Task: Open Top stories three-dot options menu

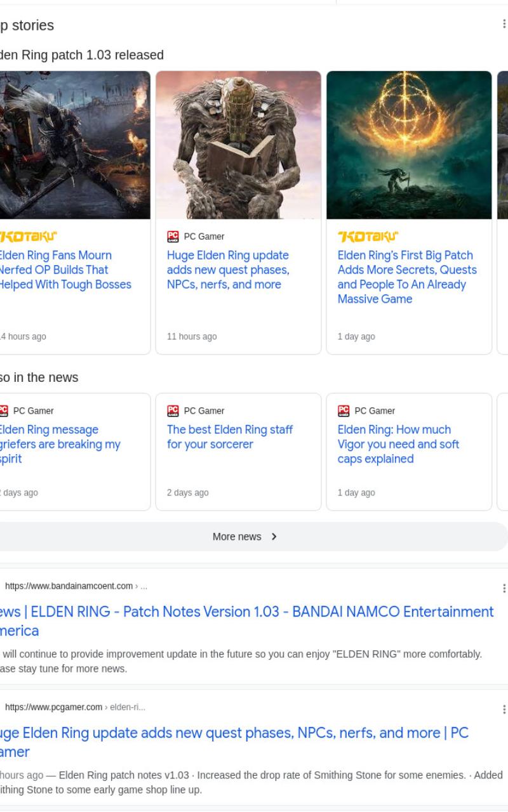Action: coord(504,24)
